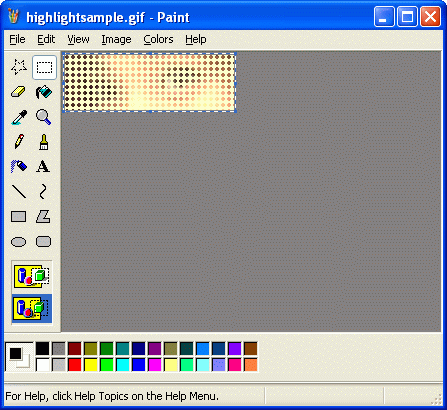
Task: Select the dark red (maroon) swatch
Action: 75,349
